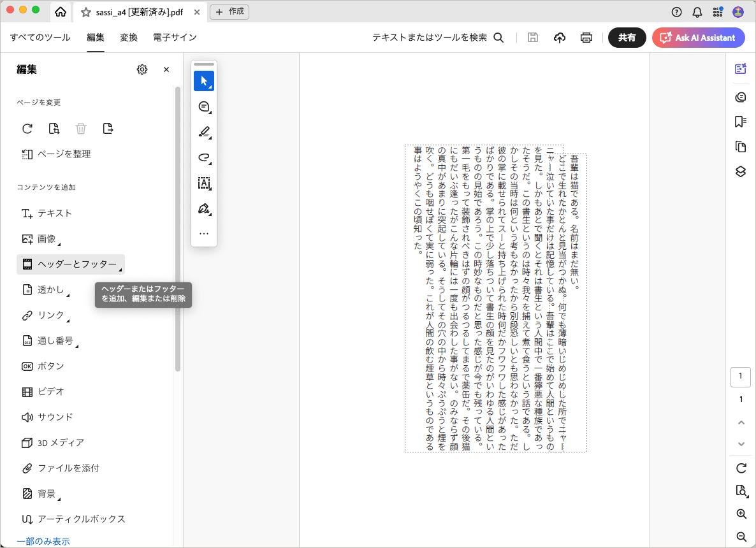
Task: Click the rotate page icon in edit panel
Action: [27, 128]
